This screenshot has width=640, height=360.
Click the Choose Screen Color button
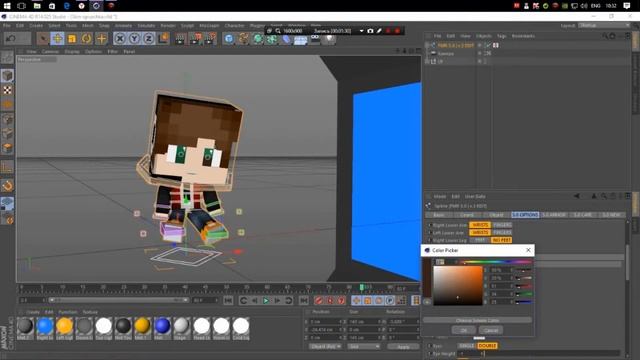pos(477,320)
